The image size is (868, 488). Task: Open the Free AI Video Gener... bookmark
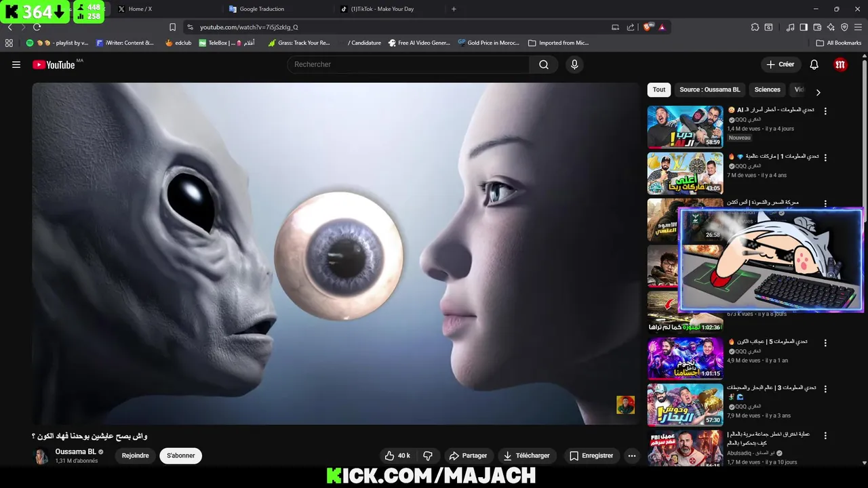pyautogui.click(x=419, y=43)
